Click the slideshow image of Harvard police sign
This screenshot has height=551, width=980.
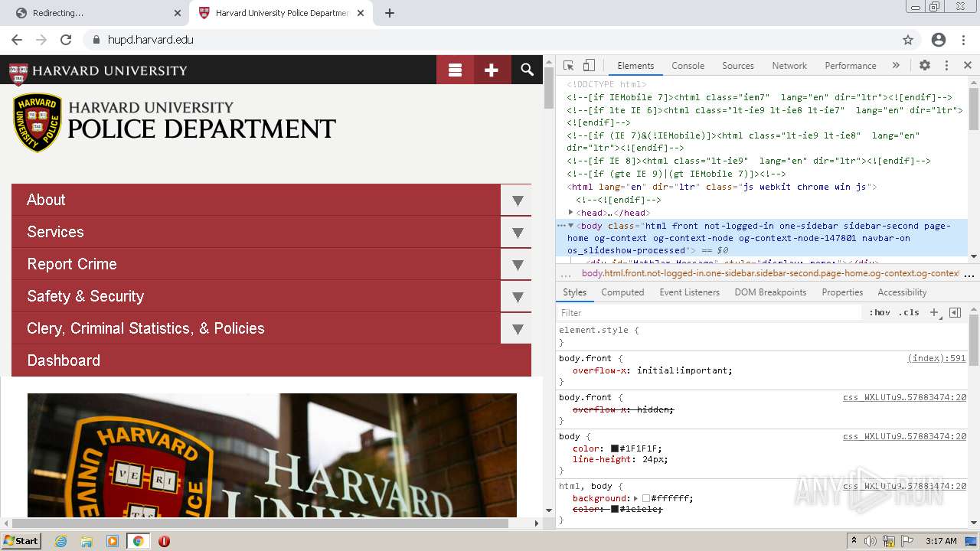272,455
